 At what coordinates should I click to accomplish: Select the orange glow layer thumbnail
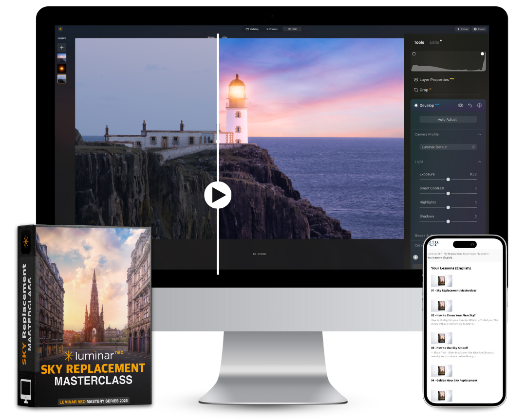click(x=62, y=69)
